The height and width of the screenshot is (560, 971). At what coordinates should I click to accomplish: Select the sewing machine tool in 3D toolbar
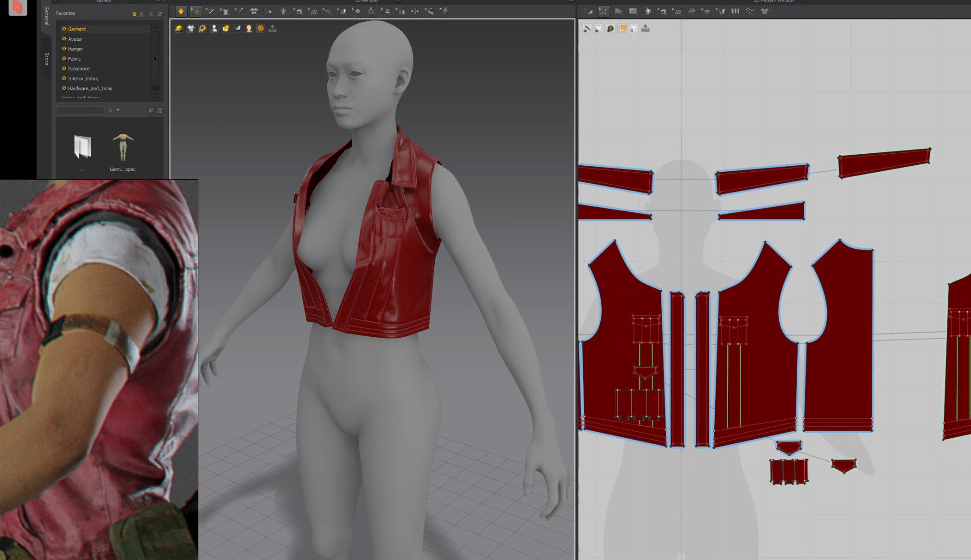point(298,11)
